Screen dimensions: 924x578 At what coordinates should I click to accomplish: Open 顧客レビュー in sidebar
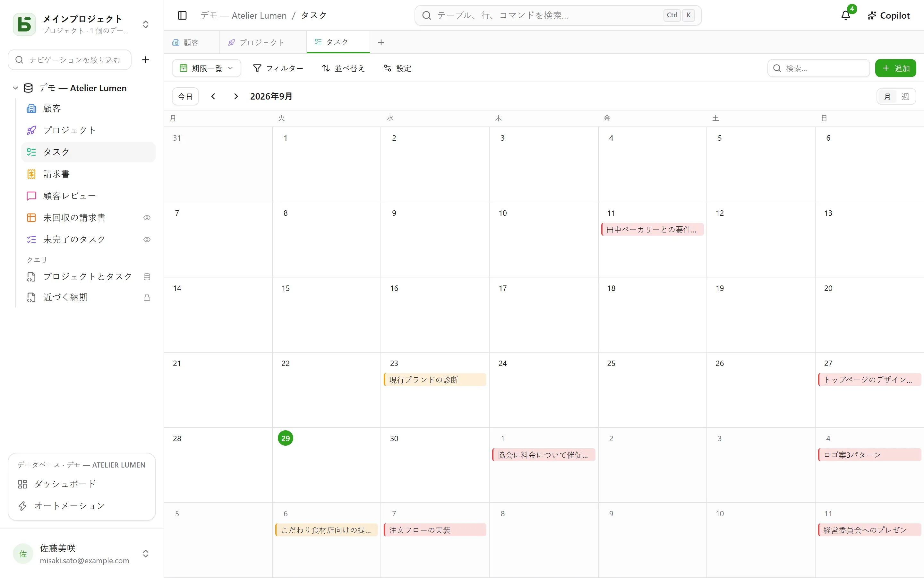point(88,196)
